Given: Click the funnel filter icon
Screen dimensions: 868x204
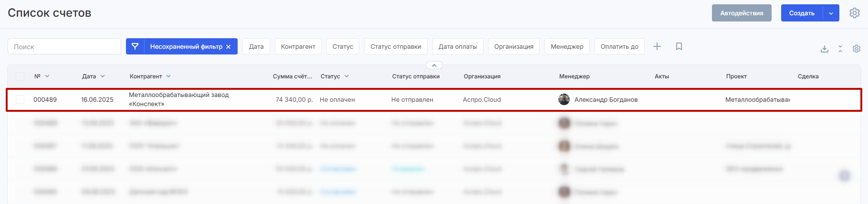Looking at the screenshot, I should click(x=135, y=46).
